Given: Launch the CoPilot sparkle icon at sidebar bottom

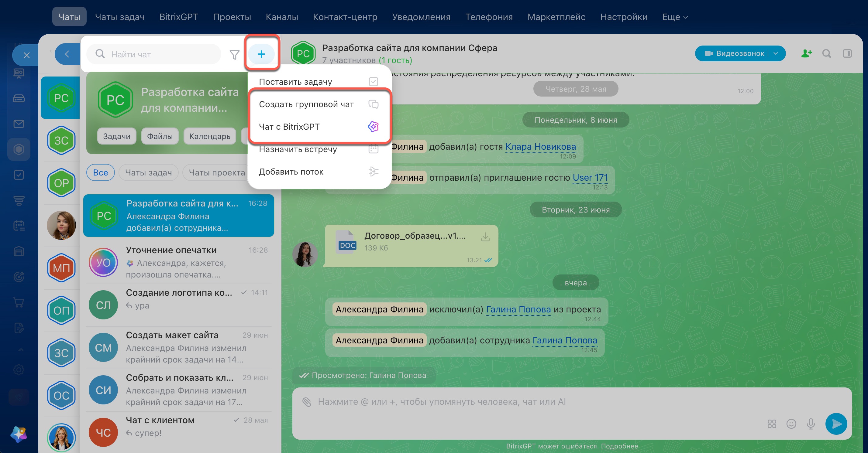Looking at the screenshot, I should click(x=19, y=434).
